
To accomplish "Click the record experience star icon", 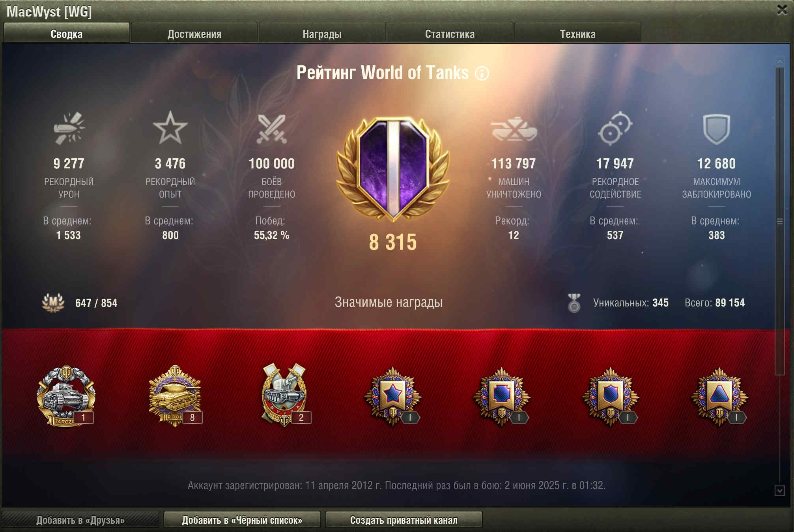I will [x=170, y=128].
